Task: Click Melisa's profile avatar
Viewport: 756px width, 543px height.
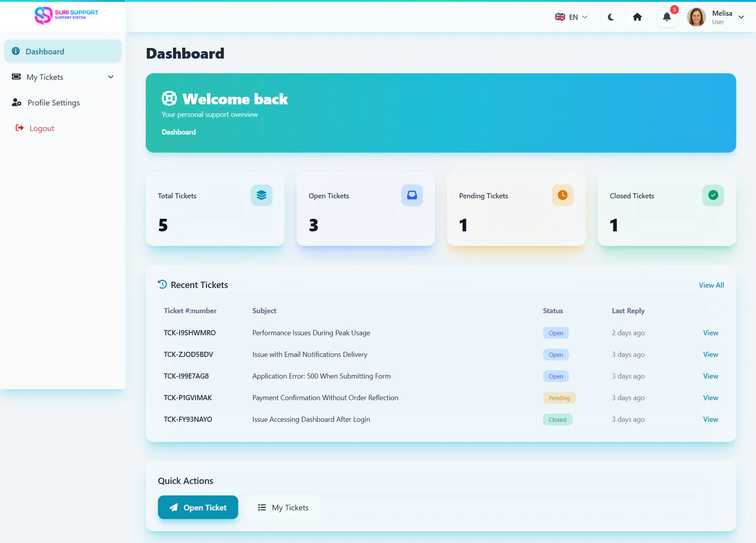Action: (x=697, y=17)
